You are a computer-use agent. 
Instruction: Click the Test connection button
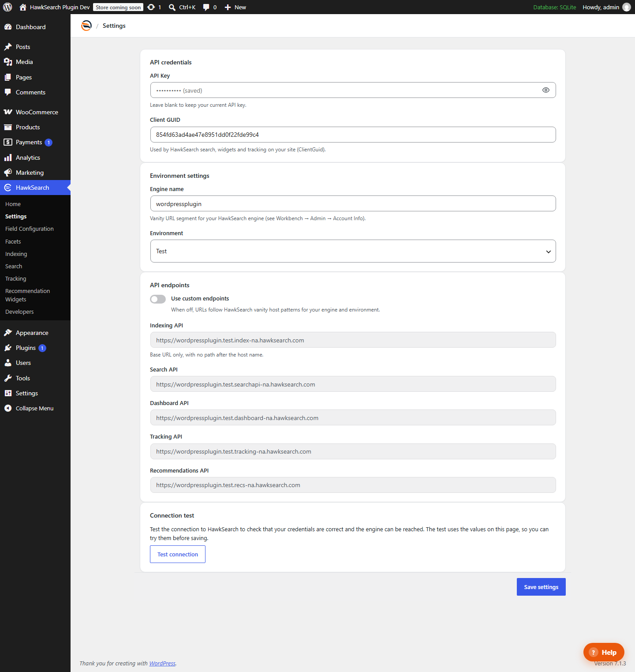(178, 554)
